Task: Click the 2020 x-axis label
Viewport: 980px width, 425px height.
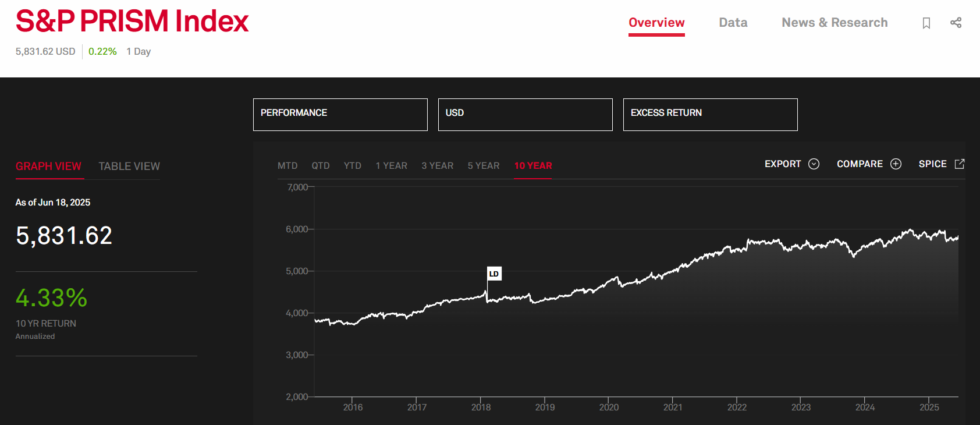Action: click(x=609, y=408)
